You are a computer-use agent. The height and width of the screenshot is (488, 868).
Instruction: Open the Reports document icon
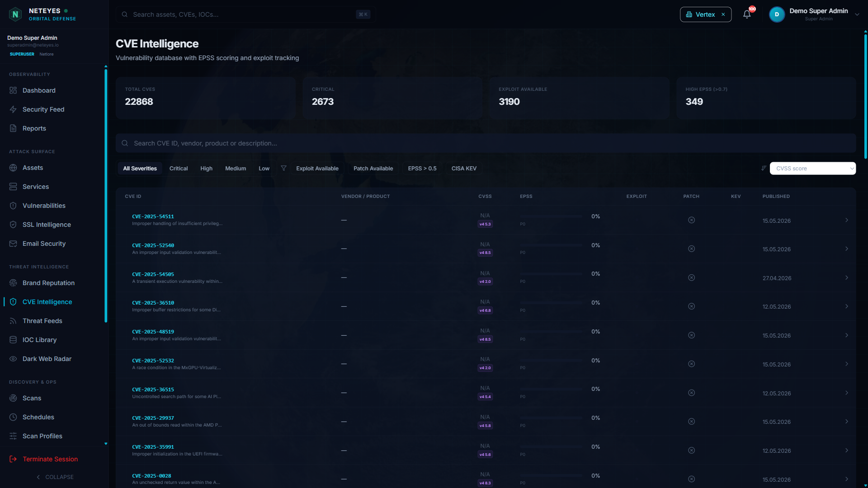[x=13, y=128]
